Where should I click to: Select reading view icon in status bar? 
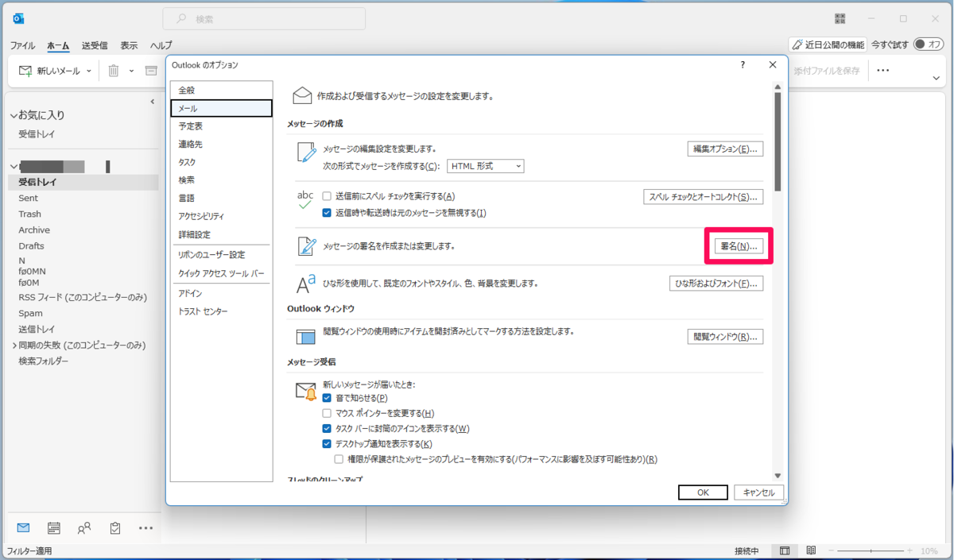[811, 551]
